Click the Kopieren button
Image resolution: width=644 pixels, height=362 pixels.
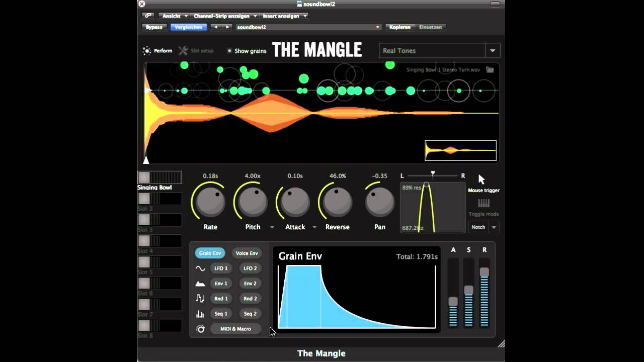tap(399, 27)
